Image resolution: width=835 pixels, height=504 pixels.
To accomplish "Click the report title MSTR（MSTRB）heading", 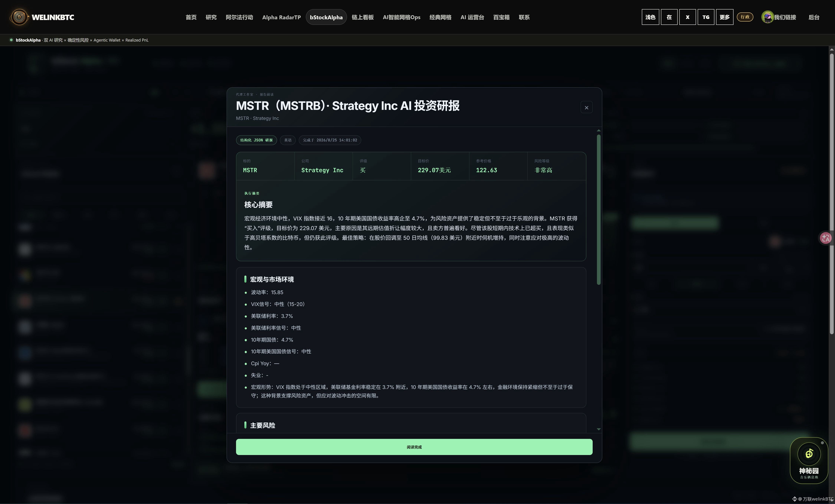I will pos(348,106).
